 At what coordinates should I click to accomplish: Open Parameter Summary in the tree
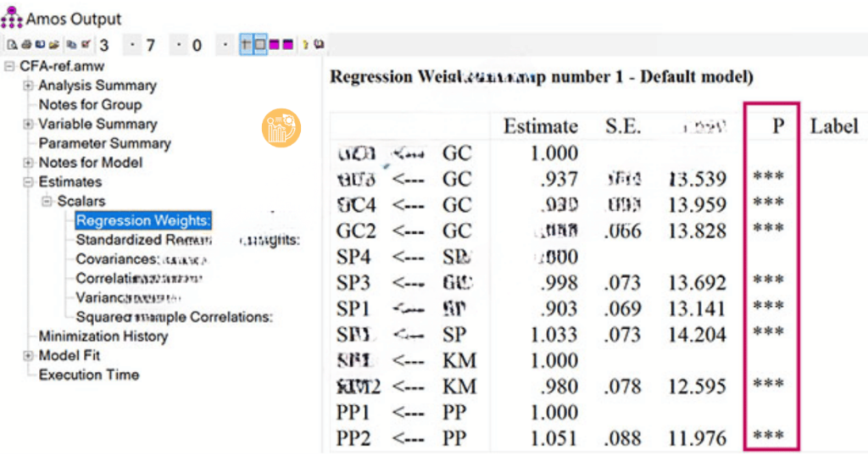[104, 143]
